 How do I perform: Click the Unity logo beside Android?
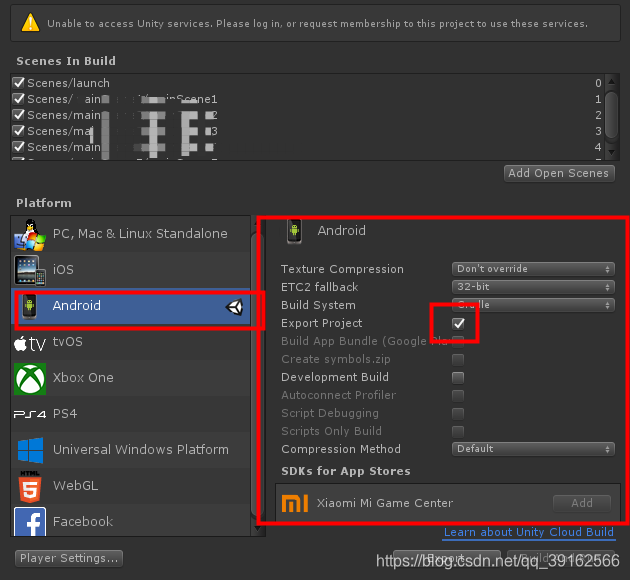(234, 307)
